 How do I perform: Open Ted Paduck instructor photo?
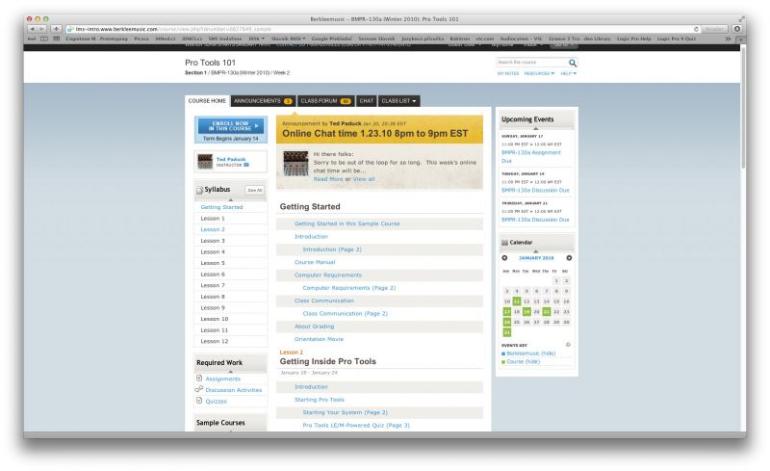tap(205, 161)
